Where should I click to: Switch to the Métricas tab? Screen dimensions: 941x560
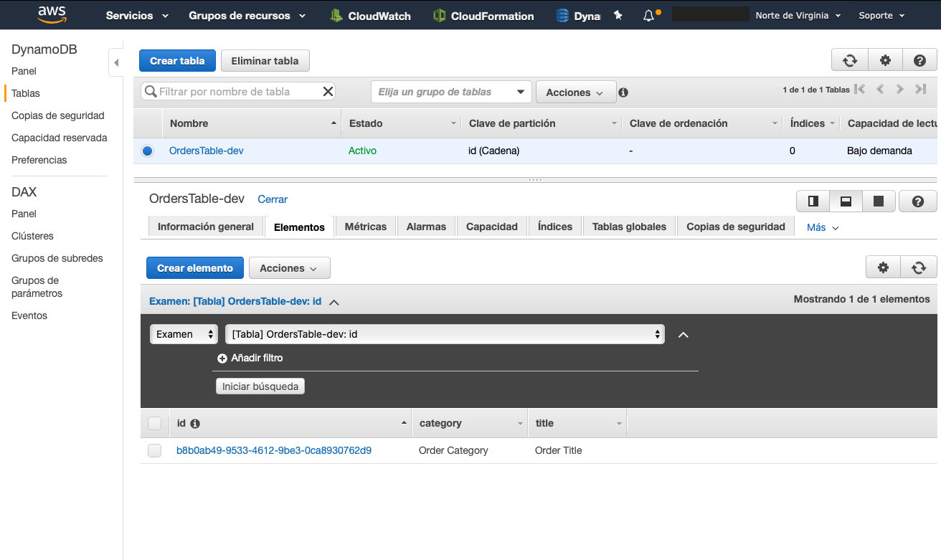click(x=365, y=227)
